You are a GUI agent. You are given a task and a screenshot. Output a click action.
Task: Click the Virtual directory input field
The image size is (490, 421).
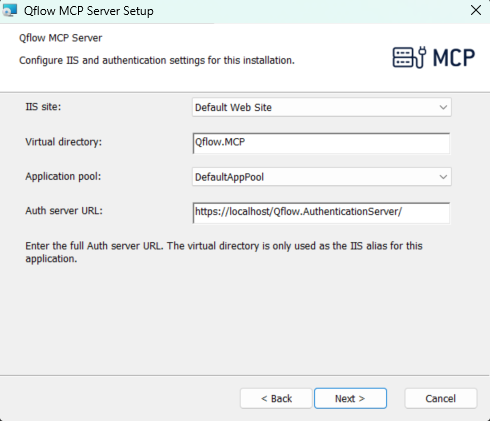click(x=321, y=143)
